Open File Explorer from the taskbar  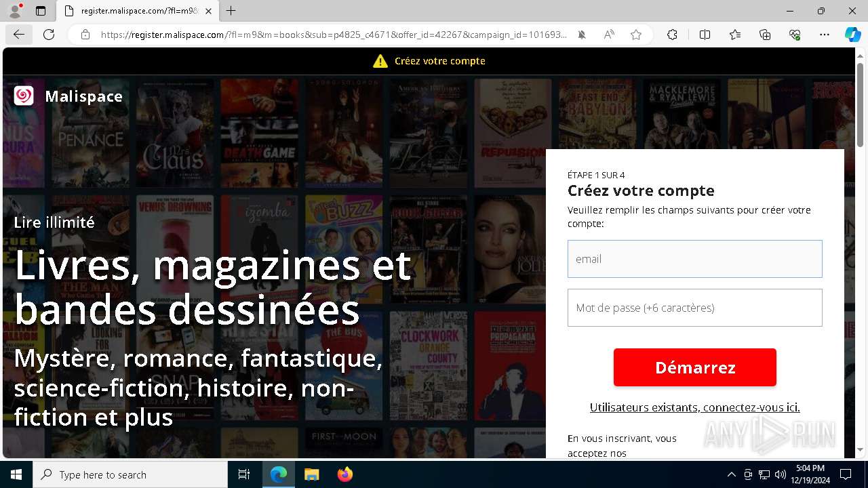point(311,474)
